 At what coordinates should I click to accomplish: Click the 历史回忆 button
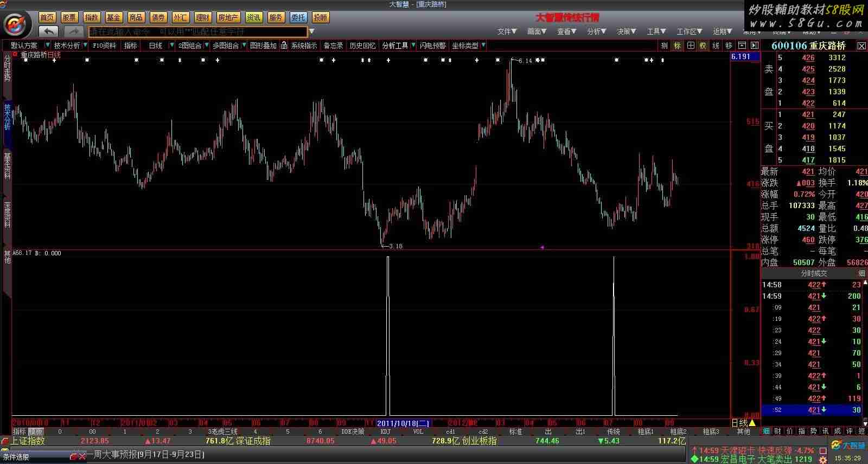pyautogui.click(x=362, y=46)
